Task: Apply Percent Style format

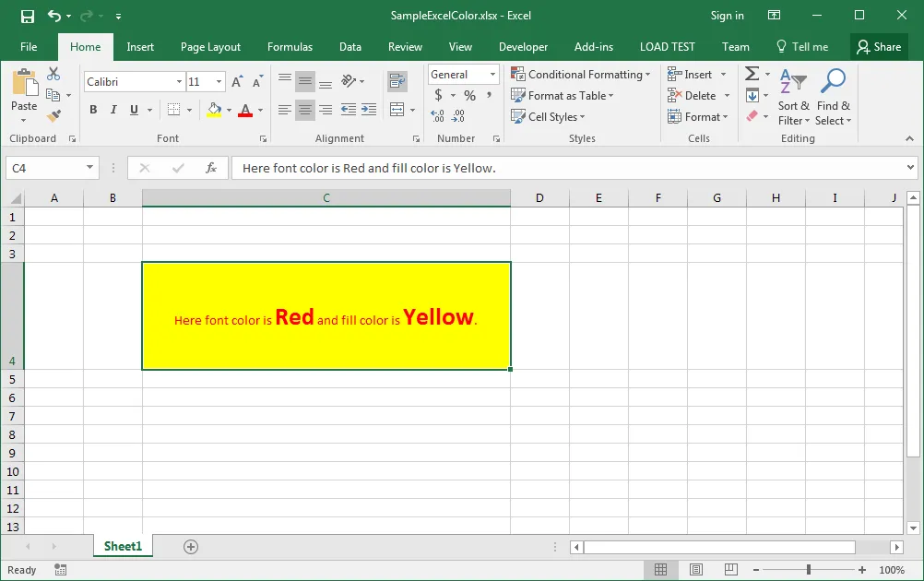Action: click(x=469, y=95)
